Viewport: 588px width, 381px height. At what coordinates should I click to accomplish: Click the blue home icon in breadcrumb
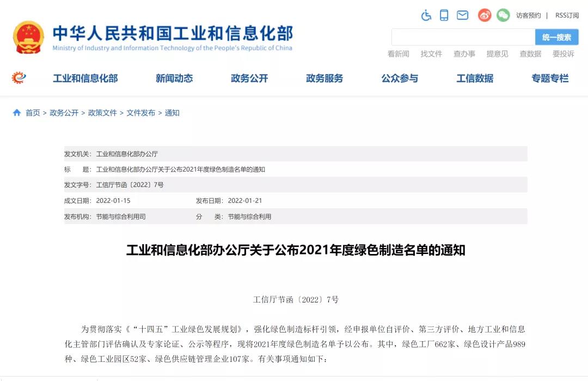coord(17,113)
